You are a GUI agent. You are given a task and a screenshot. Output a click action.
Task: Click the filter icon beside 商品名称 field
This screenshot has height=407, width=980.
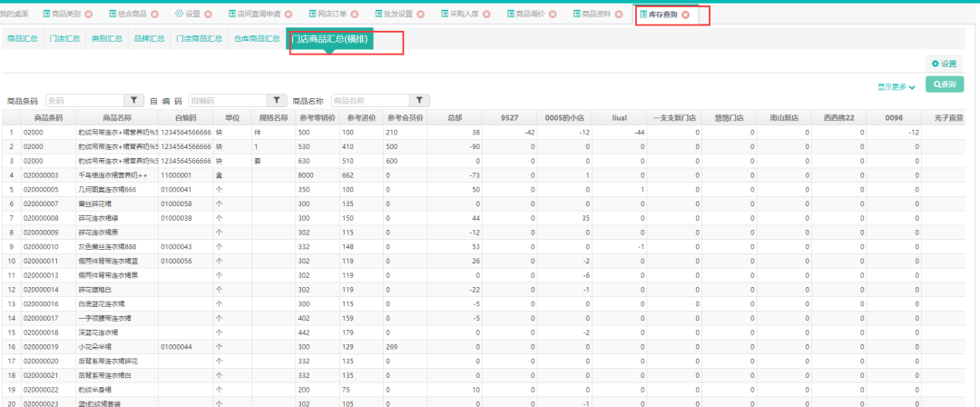[x=417, y=100]
